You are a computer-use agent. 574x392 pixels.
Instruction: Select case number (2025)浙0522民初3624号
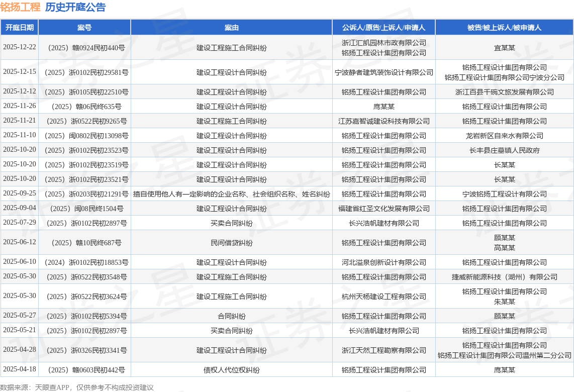[84, 297]
